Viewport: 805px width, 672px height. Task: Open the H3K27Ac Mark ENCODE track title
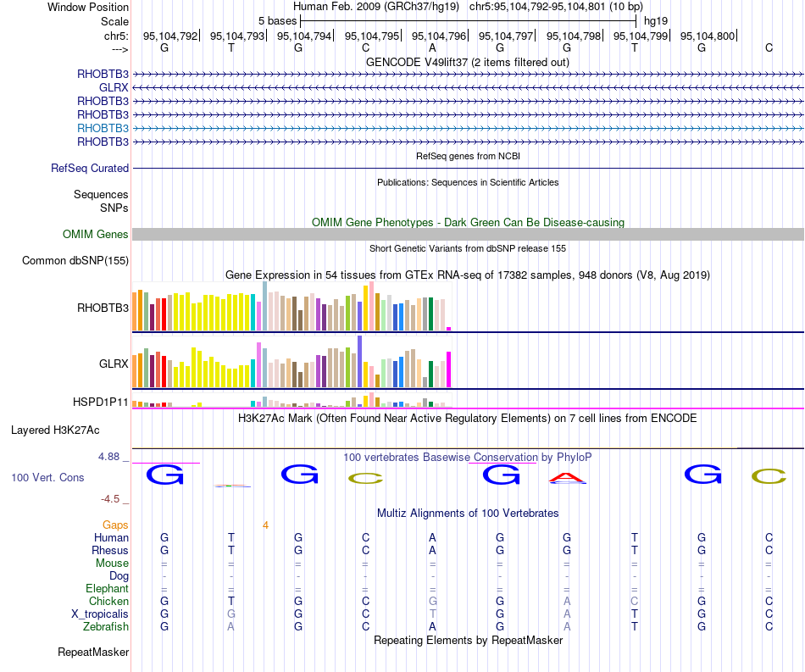468,419
